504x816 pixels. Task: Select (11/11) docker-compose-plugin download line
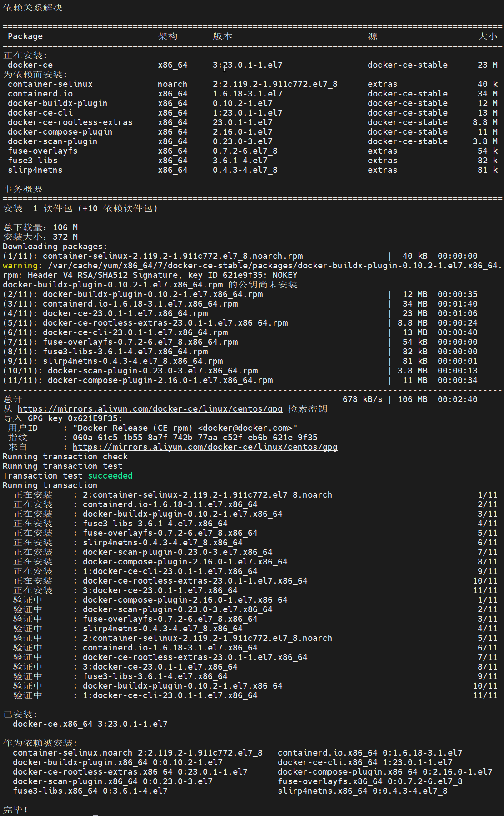(240, 380)
